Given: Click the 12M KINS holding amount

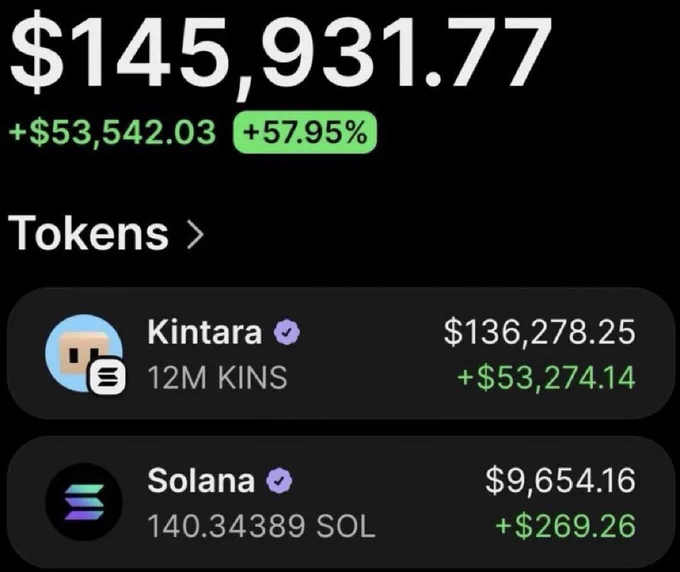Looking at the screenshot, I should click(217, 377).
